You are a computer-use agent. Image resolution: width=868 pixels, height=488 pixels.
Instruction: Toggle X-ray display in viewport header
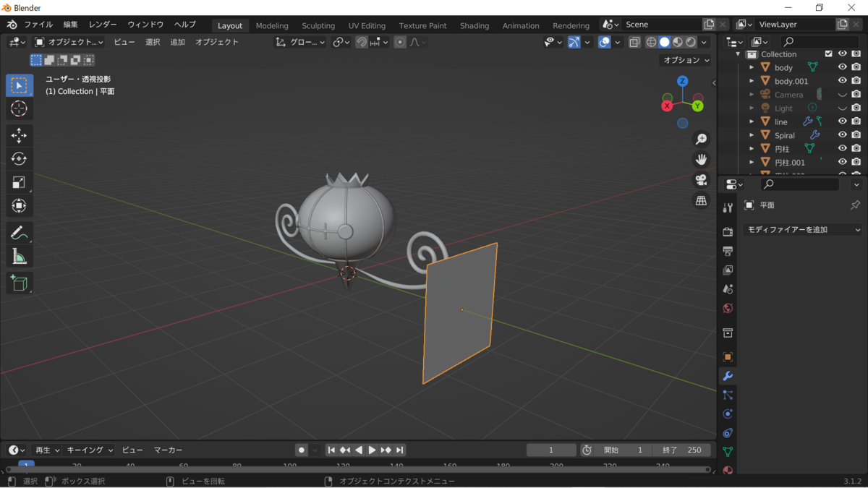point(634,42)
